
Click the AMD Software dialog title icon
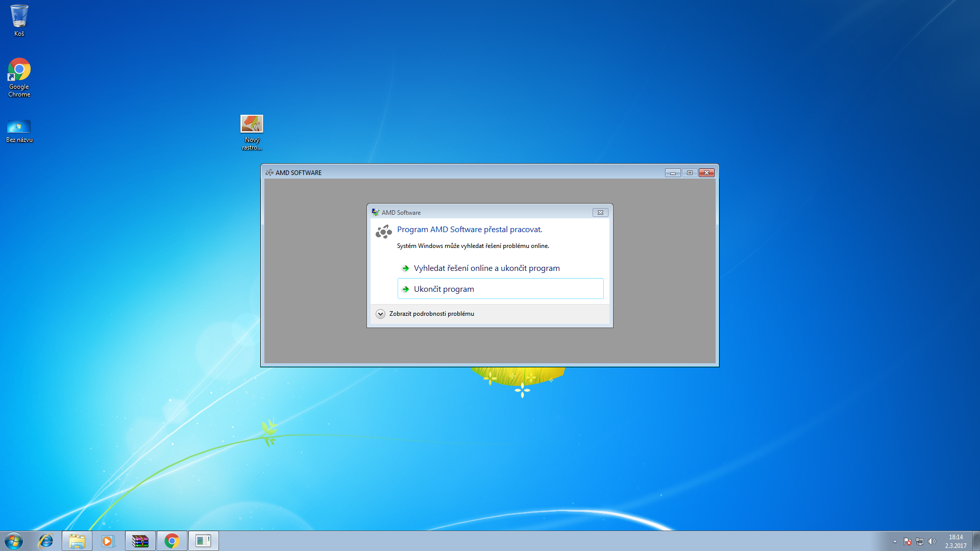pos(376,212)
